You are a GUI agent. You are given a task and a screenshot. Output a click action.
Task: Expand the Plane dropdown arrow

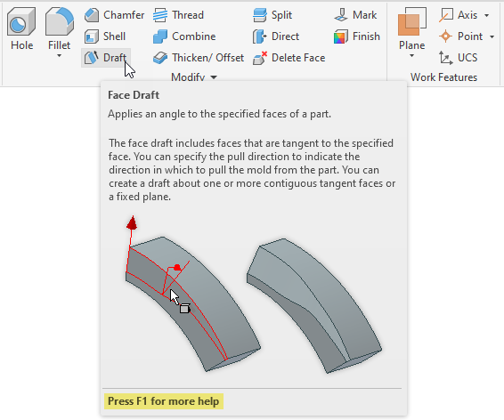411,56
